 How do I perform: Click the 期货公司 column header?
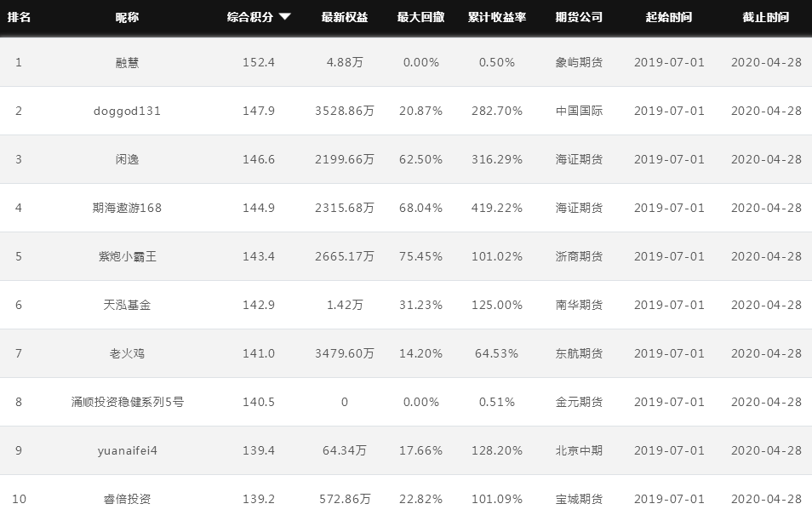pyautogui.click(x=579, y=17)
